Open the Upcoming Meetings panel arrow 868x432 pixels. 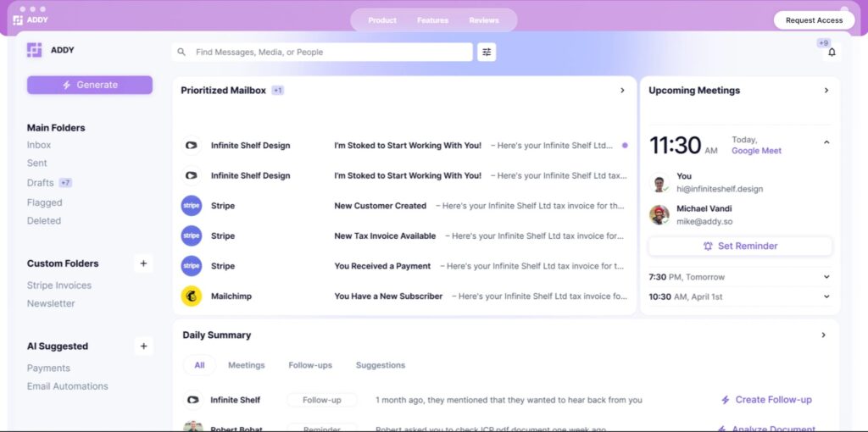click(x=826, y=91)
